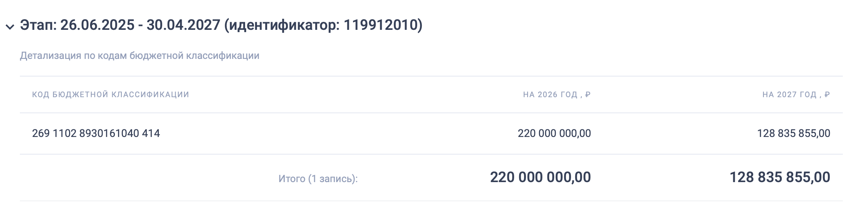Click ruble sign in the 2027 column header
Viewport: 868px width, 202px height.
pyautogui.click(x=827, y=94)
